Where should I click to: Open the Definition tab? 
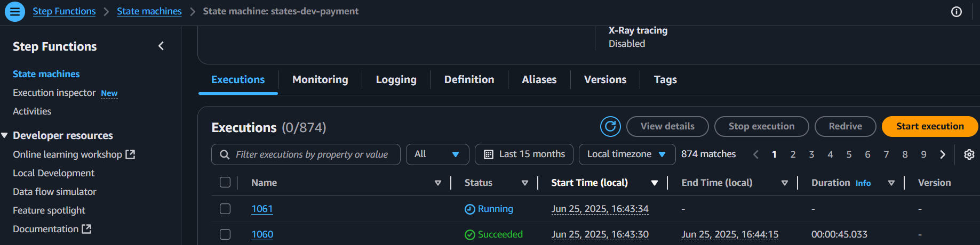tap(469, 79)
